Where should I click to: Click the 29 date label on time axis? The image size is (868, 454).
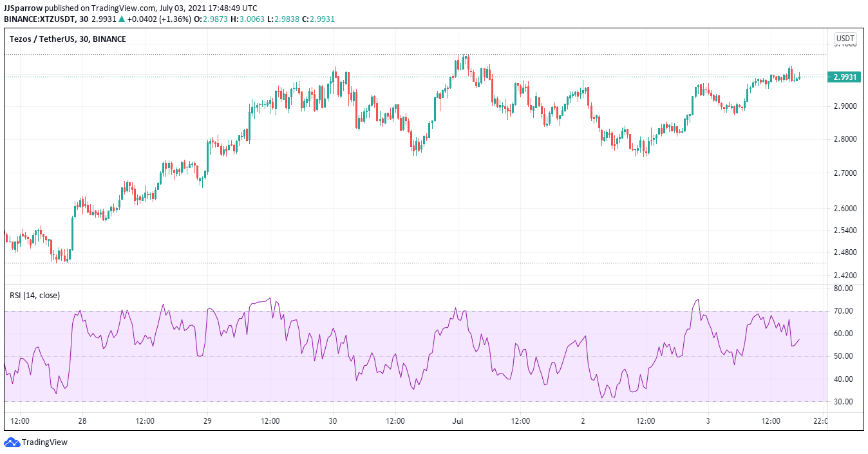207,421
